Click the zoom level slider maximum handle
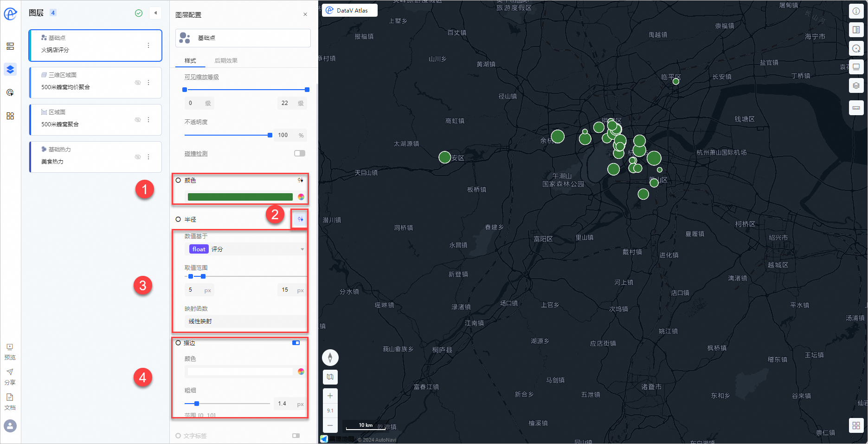868x444 pixels. pyautogui.click(x=307, y=90)
